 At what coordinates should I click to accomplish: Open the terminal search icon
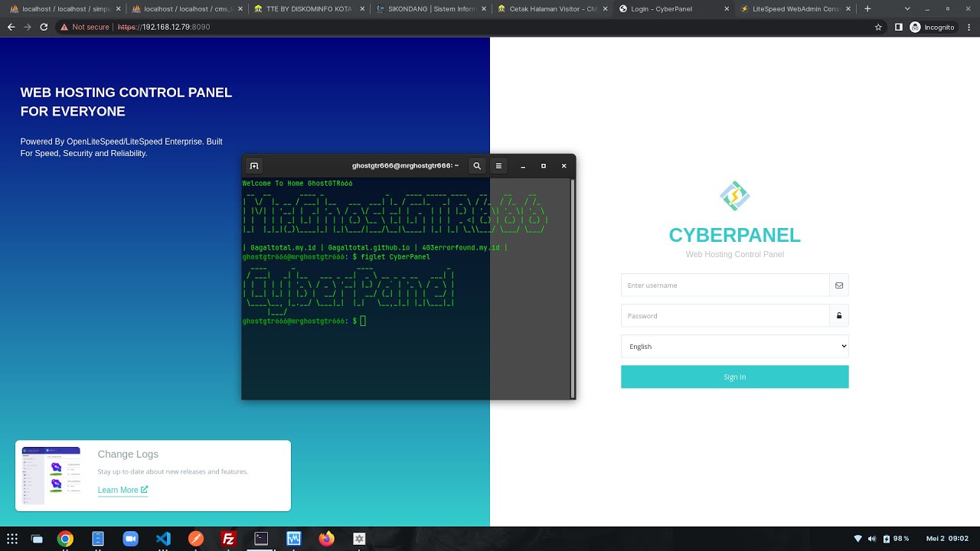(477, 165)
